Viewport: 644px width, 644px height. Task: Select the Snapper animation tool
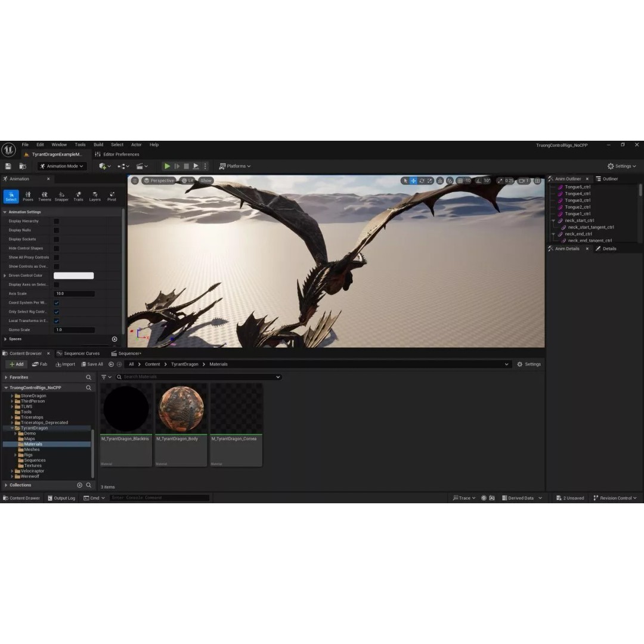pyautogui.click(x=61, y=196)
